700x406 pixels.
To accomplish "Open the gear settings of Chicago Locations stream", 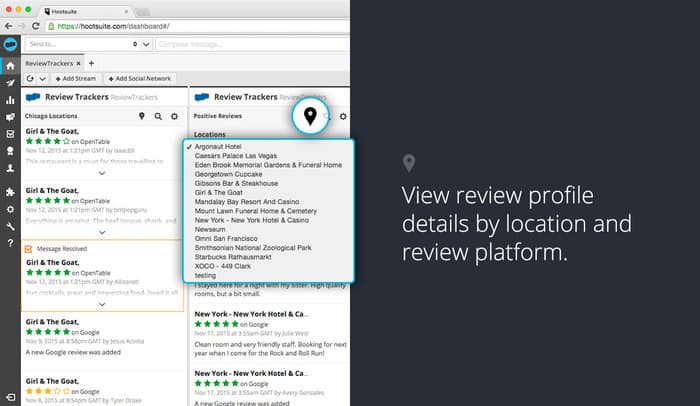I will coord(174,116).
